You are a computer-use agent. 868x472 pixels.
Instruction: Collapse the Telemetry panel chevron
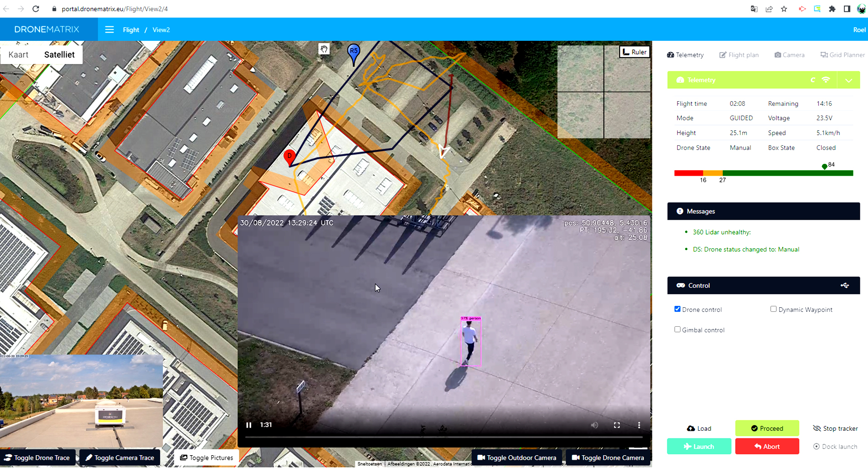[848, 80]
